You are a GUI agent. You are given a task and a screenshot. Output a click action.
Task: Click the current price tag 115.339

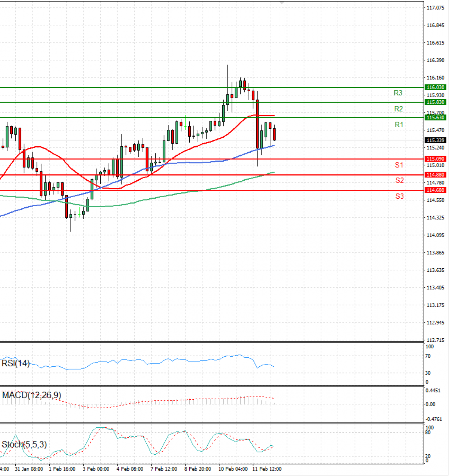[x=435, y=140]
